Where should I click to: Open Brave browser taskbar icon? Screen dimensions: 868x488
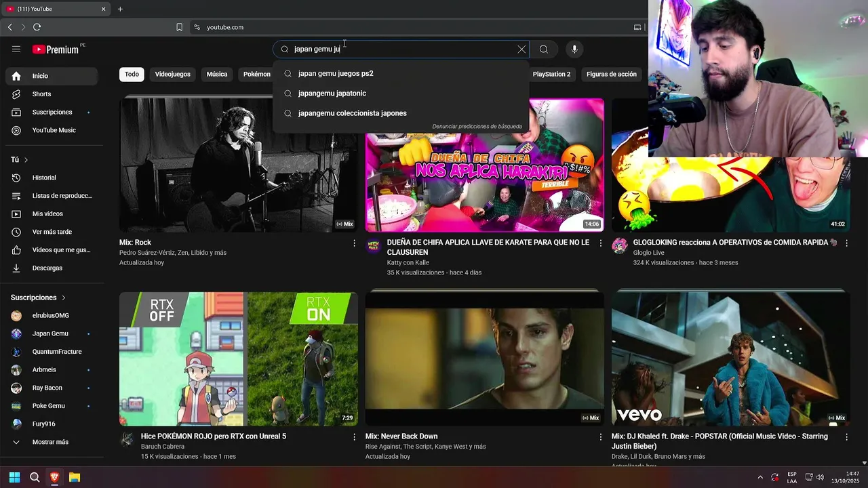pyautogui.click(x=54, y=477)
